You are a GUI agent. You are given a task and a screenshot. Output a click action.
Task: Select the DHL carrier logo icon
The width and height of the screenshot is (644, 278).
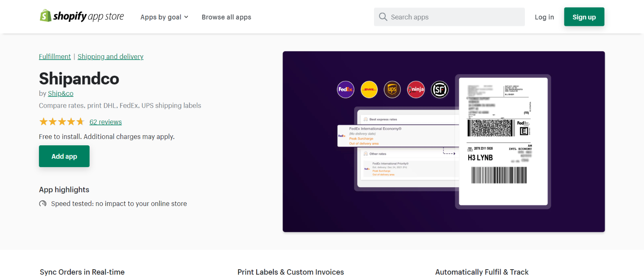(369, 89)
